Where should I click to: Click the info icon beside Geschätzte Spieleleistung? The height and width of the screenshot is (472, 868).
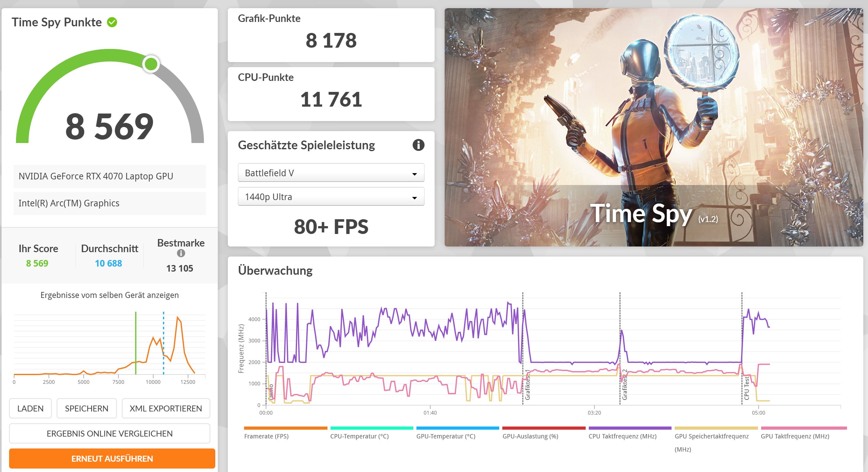click(418, 145)
